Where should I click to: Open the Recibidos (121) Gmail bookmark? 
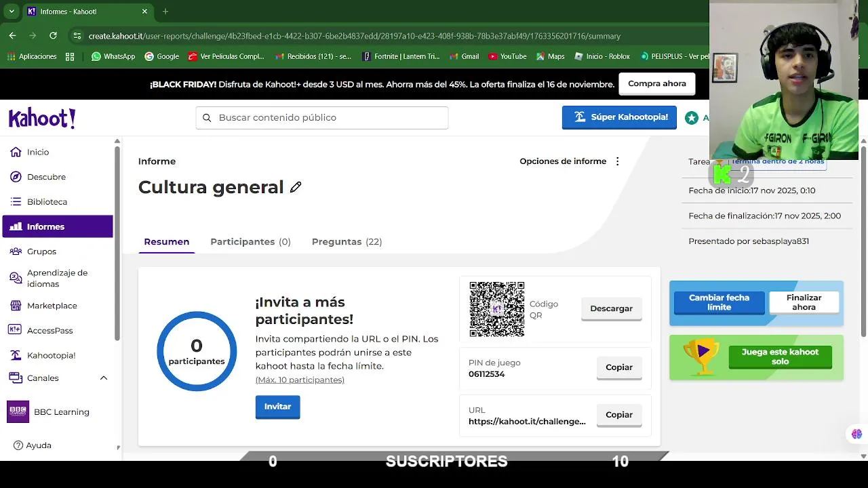(313, 56)
